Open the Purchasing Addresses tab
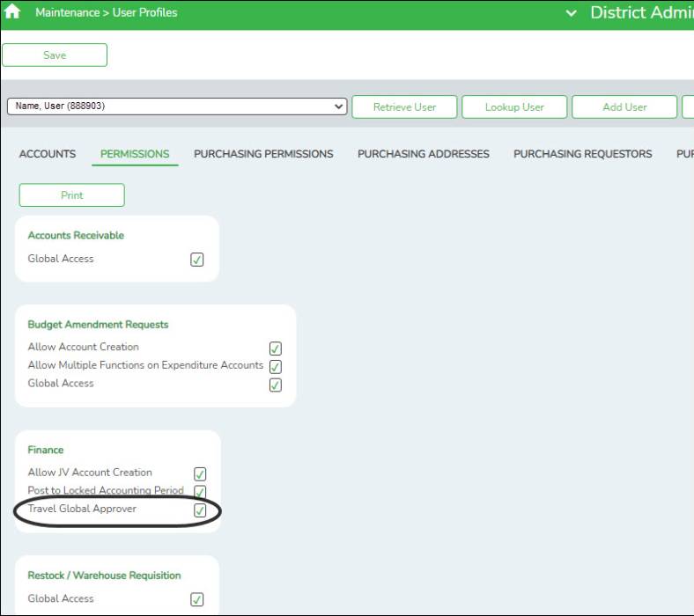Viewport: 694px width, 616px height. [x=423, y=154]
